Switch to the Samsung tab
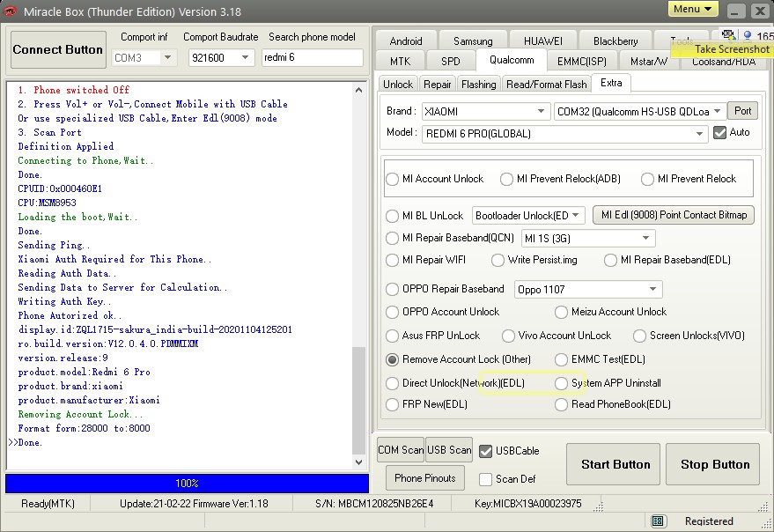774x532 pixels. [x=473, y=41]
